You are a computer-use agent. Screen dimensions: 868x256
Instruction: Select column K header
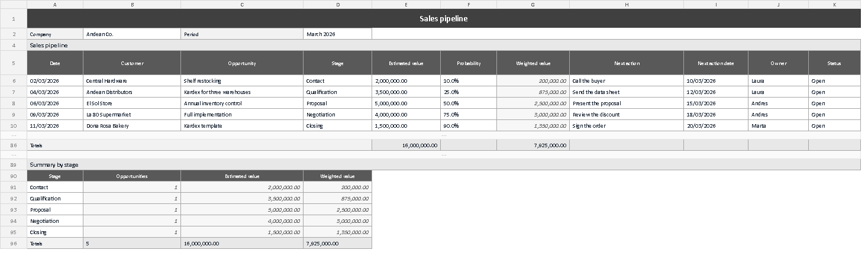tap(834, 4)
